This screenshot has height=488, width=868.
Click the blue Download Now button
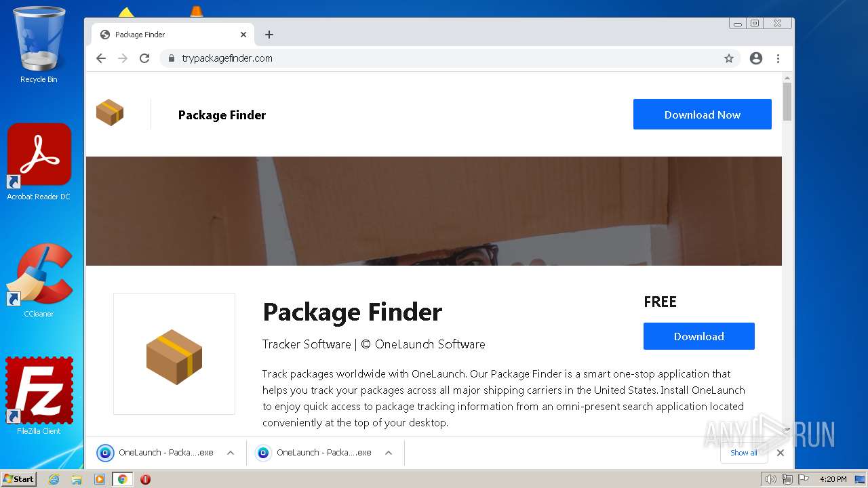coord(702,115)
